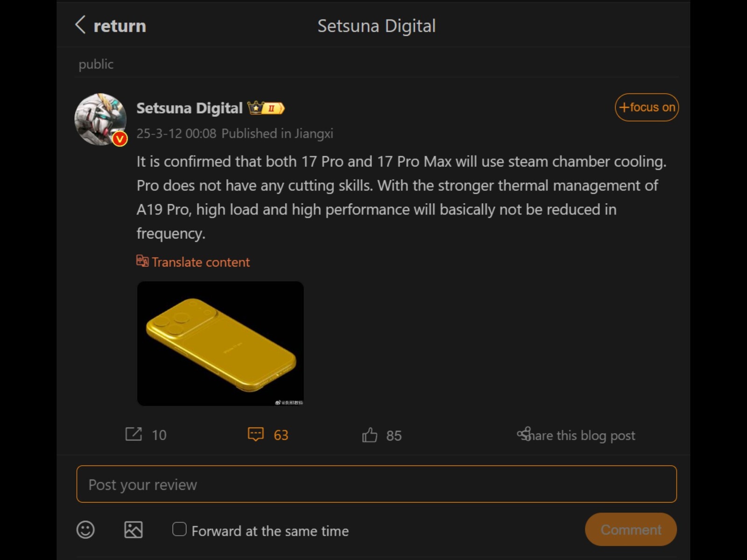Click the share icon beside blog post
The height and width of the screenshot is (560, 747).
524,434
